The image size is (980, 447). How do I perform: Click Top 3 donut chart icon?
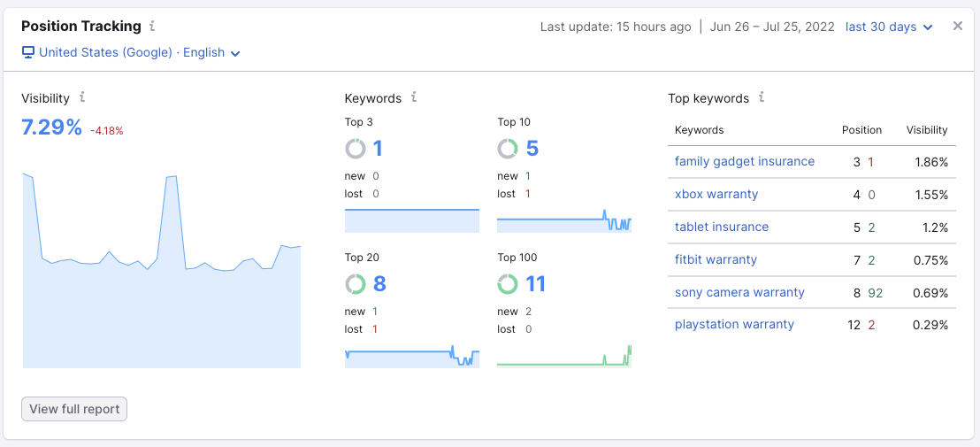click(355, 149)
